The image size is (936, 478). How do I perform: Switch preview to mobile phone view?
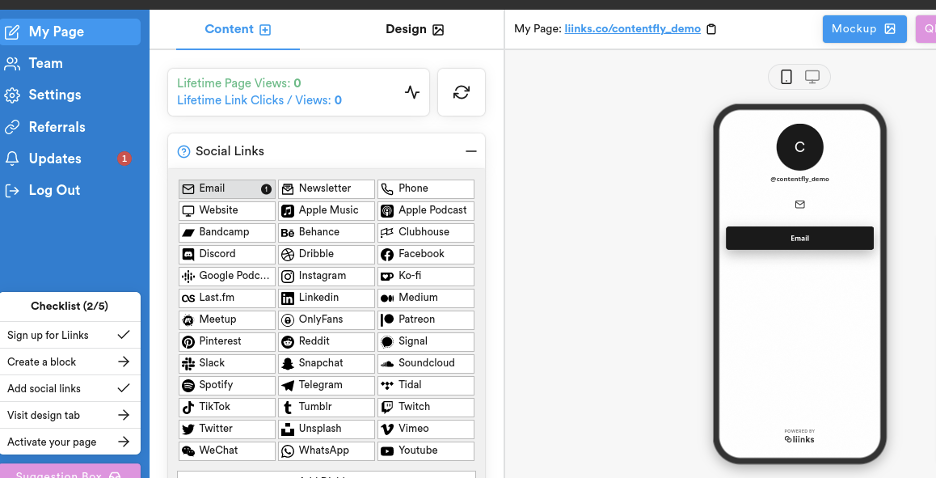(x=786, y=77)
